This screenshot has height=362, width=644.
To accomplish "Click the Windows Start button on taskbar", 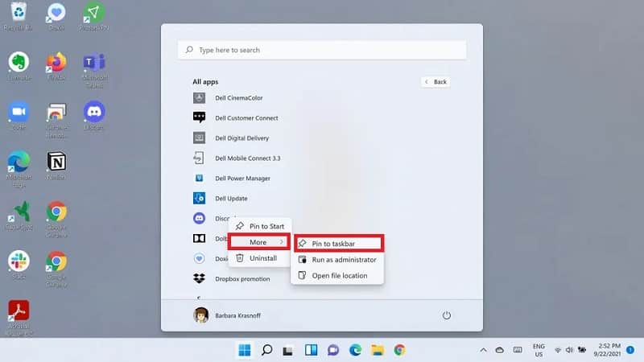I will (245, 350).
